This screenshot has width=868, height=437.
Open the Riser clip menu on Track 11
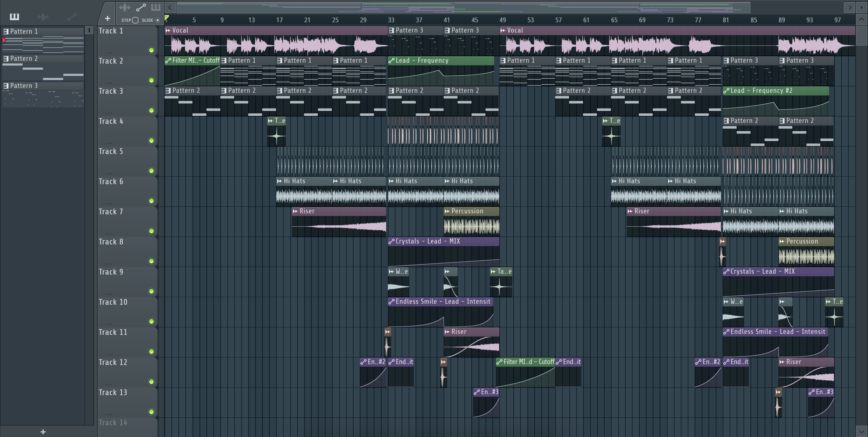tap(447, 332)
